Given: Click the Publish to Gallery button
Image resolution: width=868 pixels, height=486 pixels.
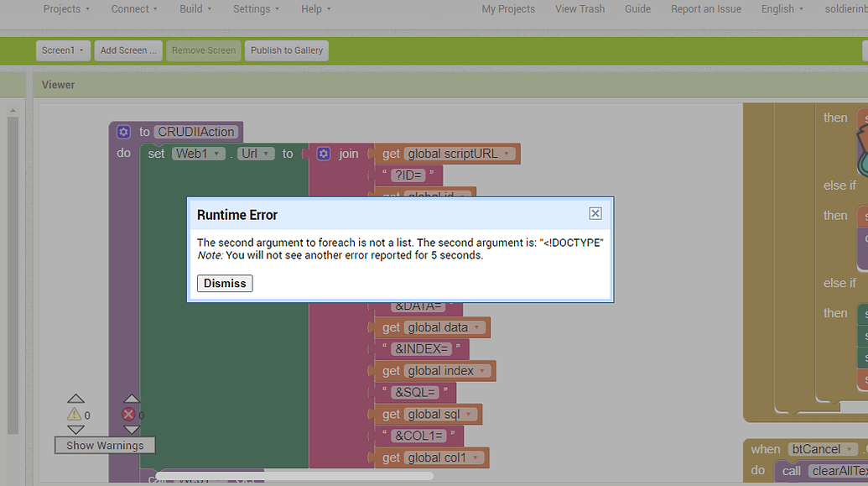Looking at the screenshot, I should 286,50.
